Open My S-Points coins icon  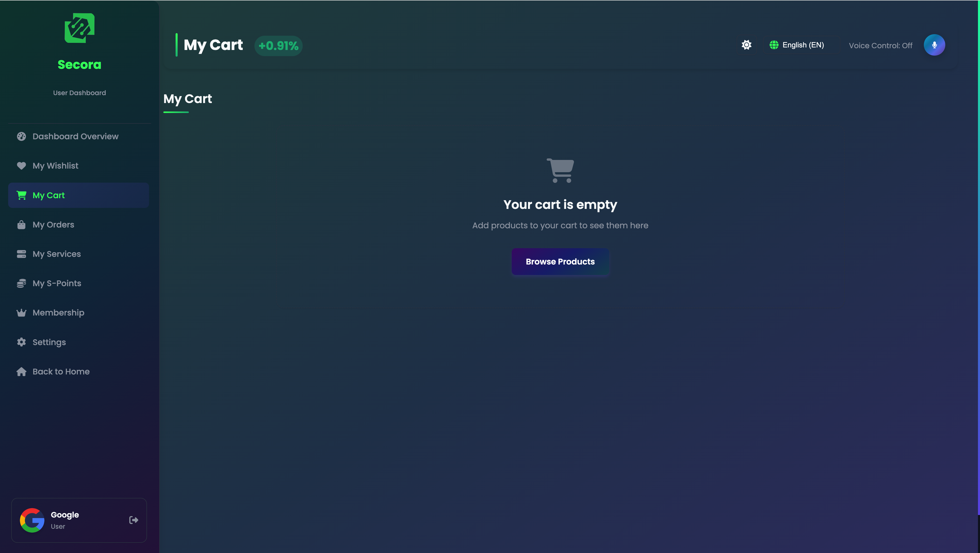(x=21, y=283)
